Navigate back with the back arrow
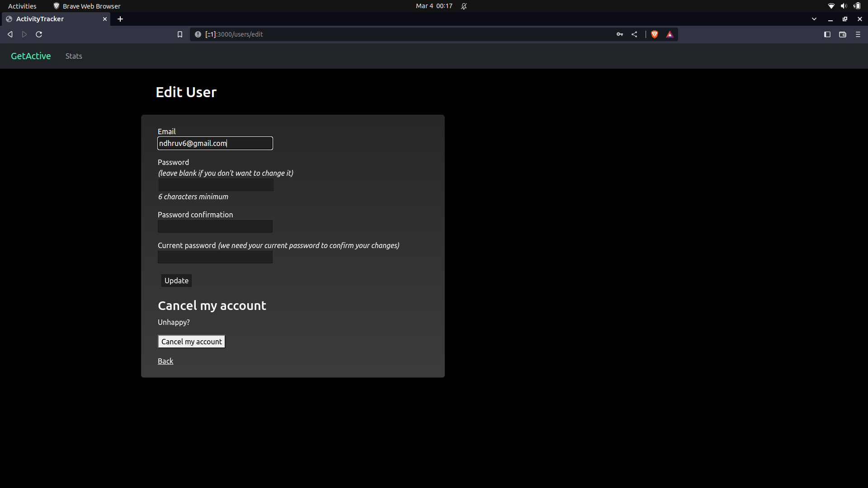This screenshot has width=868, height=488. click(x=9, y=34)
